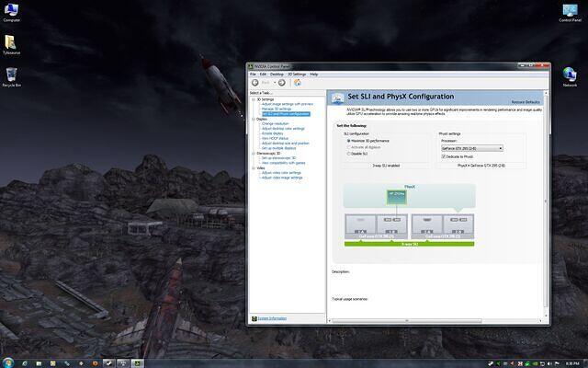
Task: Open the Computer desktop icon
Action: pos(14,11)
